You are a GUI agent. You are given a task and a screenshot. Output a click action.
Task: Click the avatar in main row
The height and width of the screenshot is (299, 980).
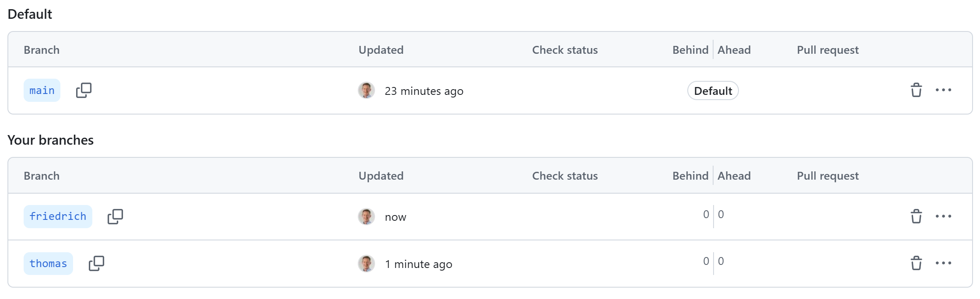tap(366, 90)
